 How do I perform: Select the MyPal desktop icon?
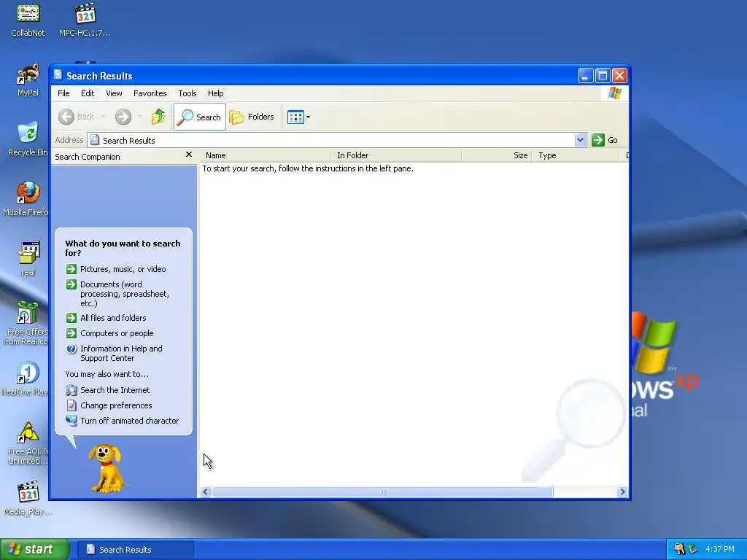point(28,80)
